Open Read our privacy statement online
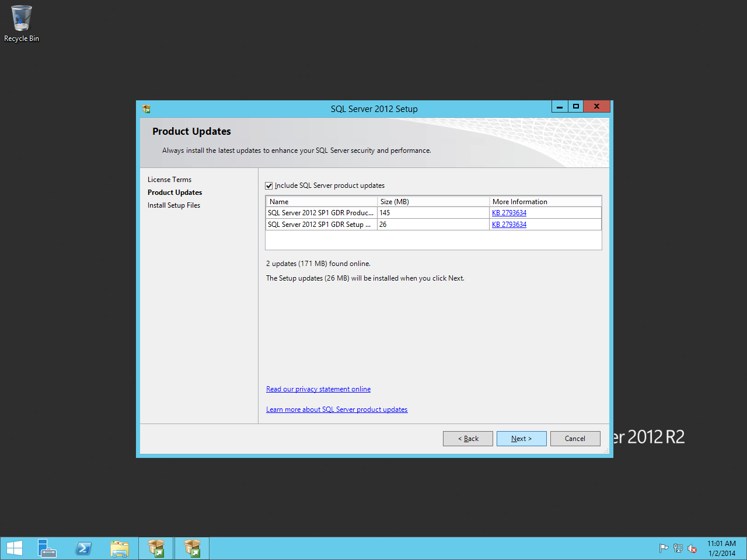The width and height of the screenshot is (747, 560). tap(318, 389)
